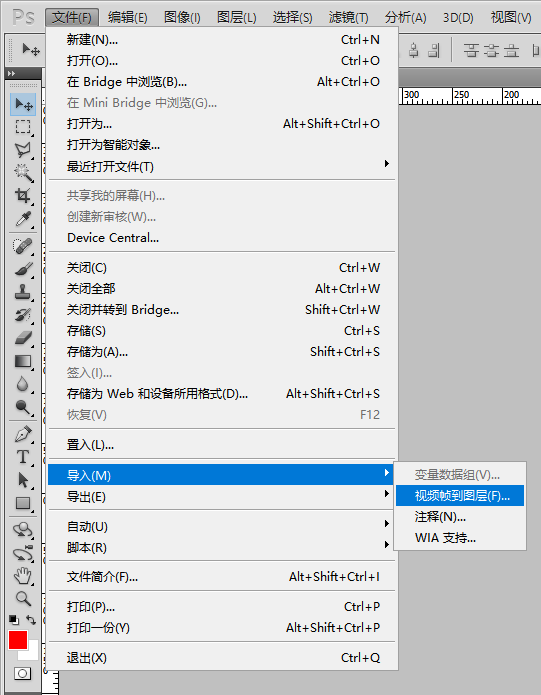The image size is (541, 695).
Task: Expand the toolbox panel double-arrow
Action: (x=12, y=74)
